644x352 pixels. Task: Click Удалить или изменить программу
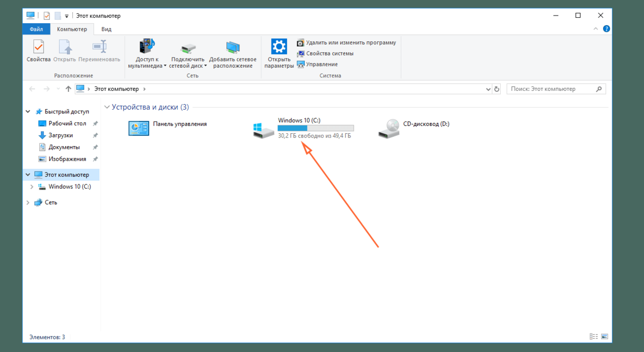click(x=350, y=42)
